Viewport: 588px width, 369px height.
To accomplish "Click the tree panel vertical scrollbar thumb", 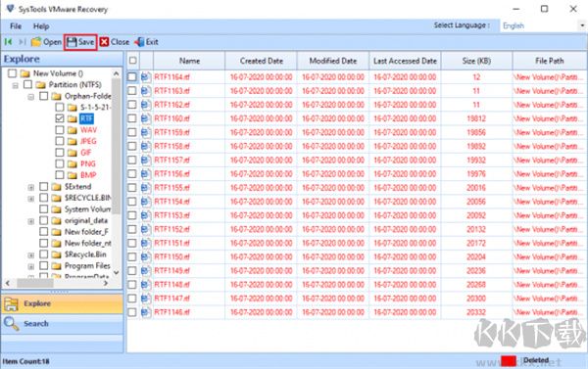I will (x=117, y=146).
